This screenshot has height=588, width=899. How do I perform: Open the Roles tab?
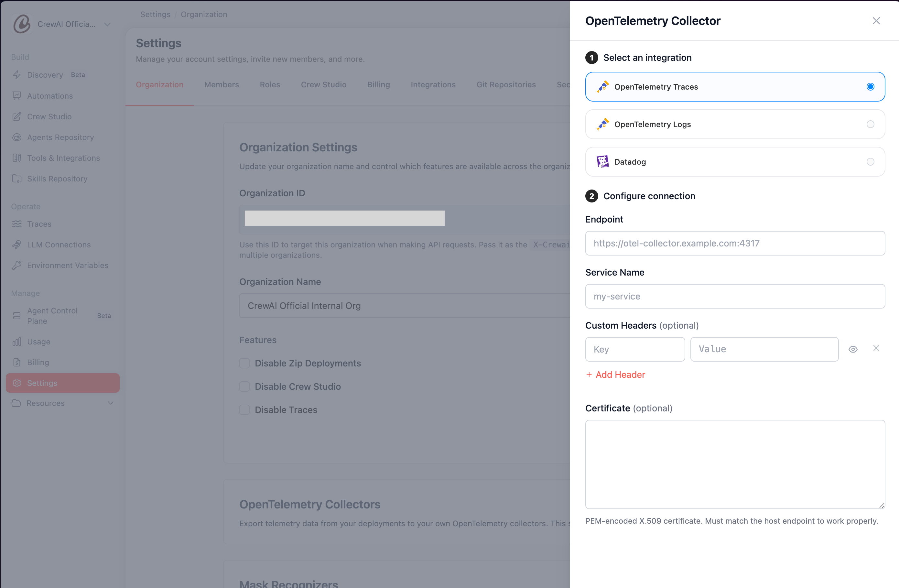pos(270,85)
